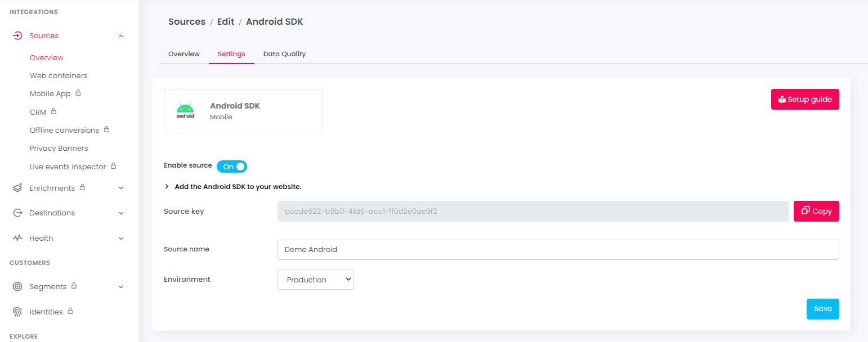Expand the Enrichments chevron
Viewport: 868px width, 342px height.
coord(121,188)
